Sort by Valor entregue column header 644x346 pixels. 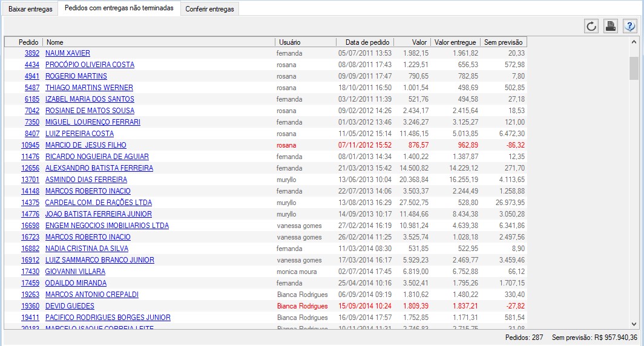pyautogui.click(x=455, y=42)
